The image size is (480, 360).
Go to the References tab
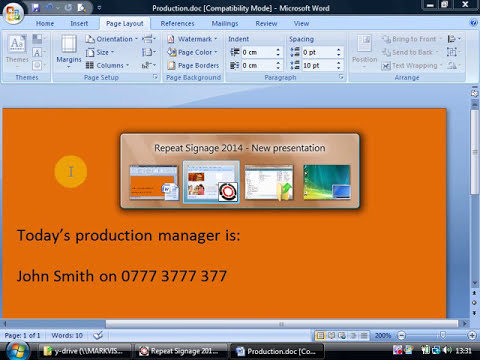(x=177, y=24)
